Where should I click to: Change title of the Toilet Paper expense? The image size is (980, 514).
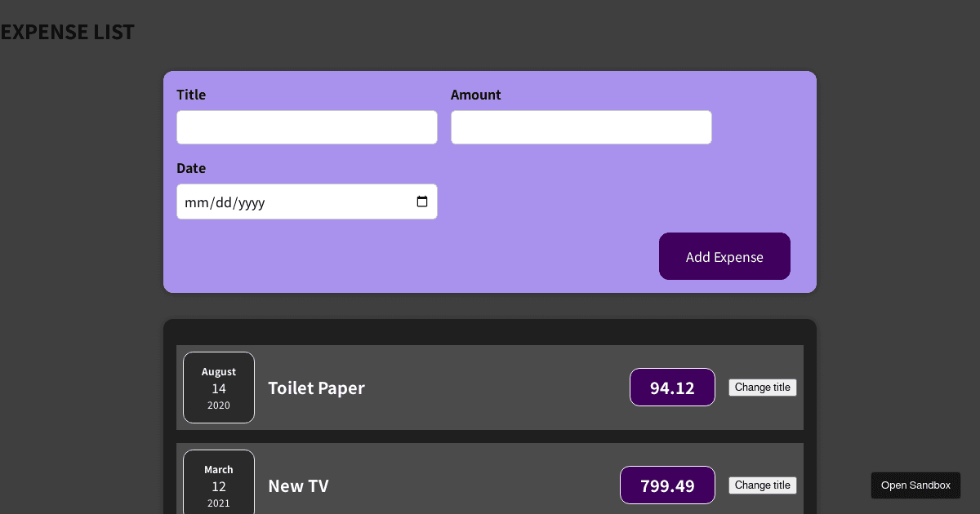(x=762, y=387)
